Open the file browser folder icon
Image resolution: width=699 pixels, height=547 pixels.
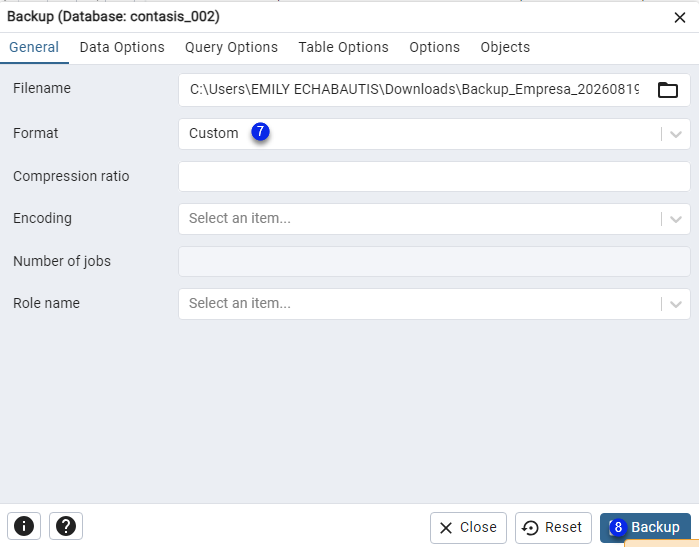tap(667, 90)
